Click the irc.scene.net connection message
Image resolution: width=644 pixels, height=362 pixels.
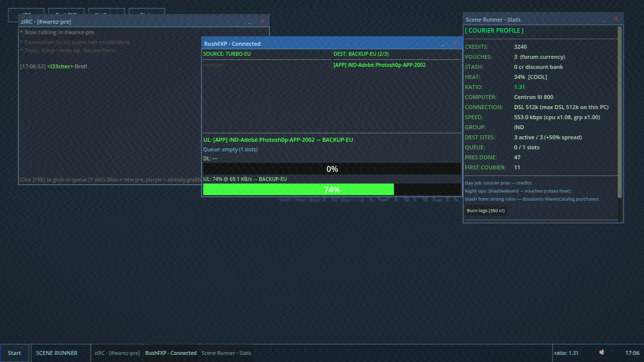click(75, 42)
